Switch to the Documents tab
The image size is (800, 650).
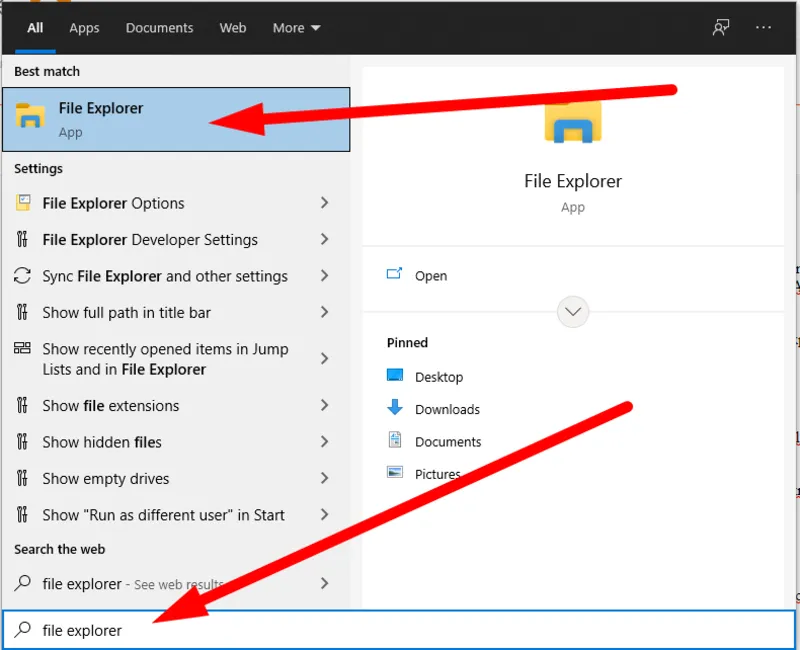(160, 28)
